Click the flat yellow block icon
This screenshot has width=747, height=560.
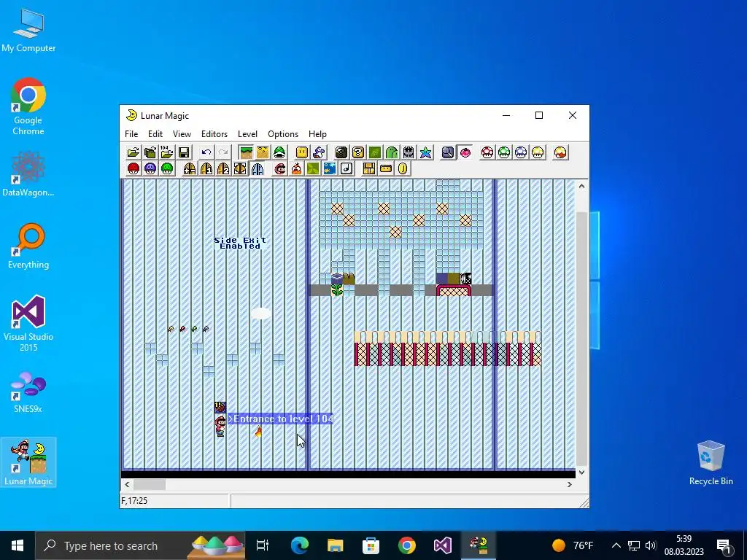click(386, 168)
